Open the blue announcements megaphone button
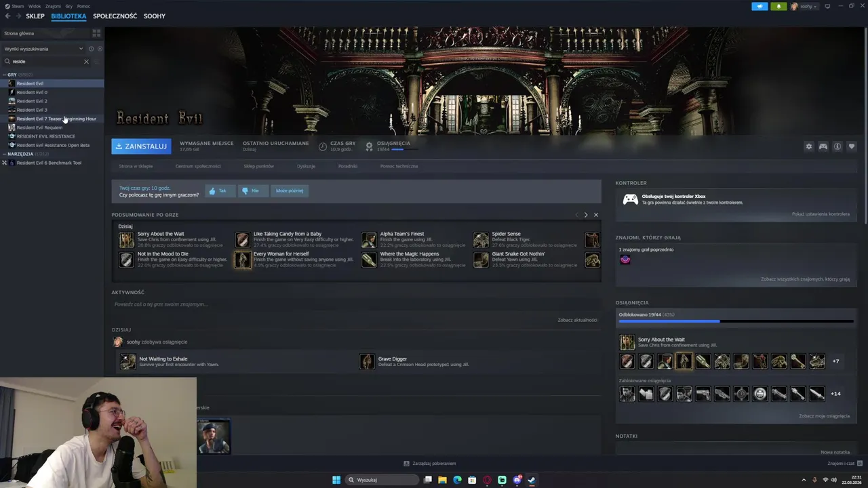Image resolution: width=868 pixels, height=488 pixels. (x=759, y=6)
